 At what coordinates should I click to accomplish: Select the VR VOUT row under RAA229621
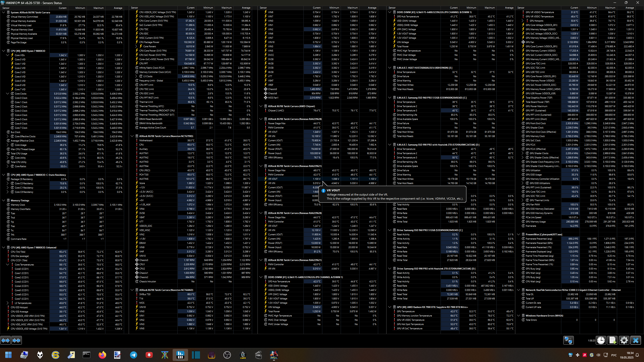pyautogui.click(x=273, y=179)
